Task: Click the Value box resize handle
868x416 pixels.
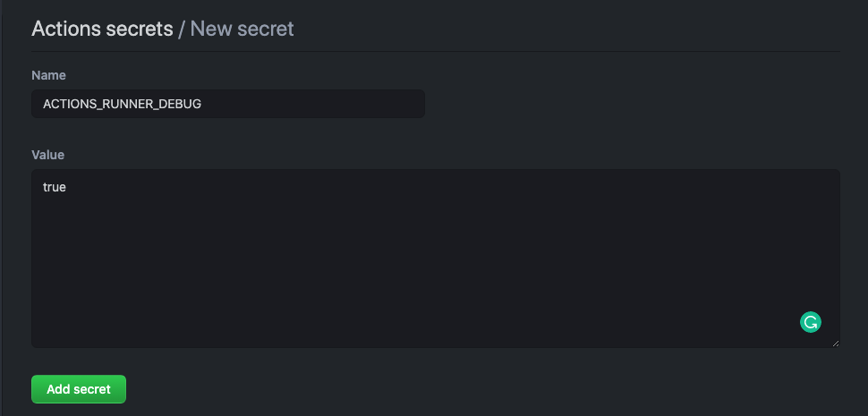Action: tap(836, 344)
